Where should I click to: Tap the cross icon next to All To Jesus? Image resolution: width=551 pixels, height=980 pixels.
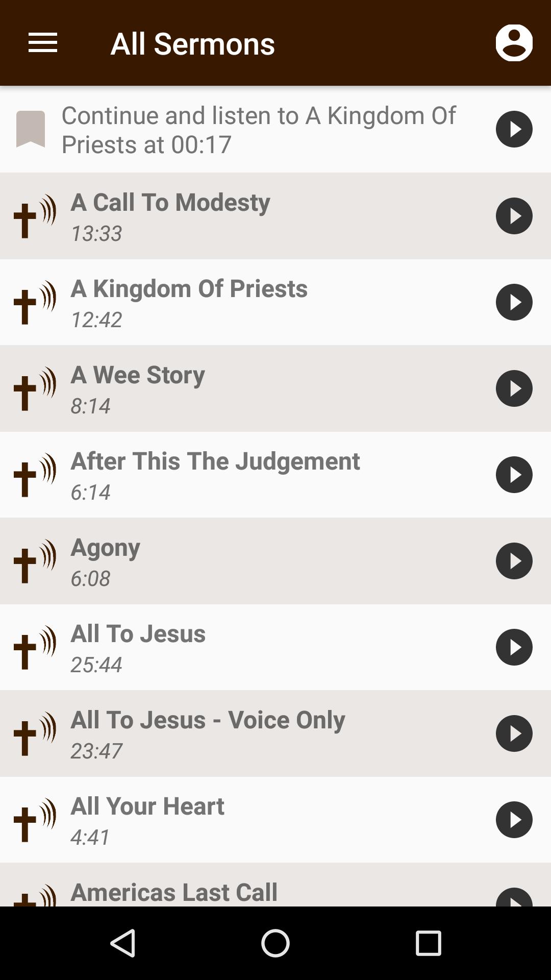click(x=34, y=648)
